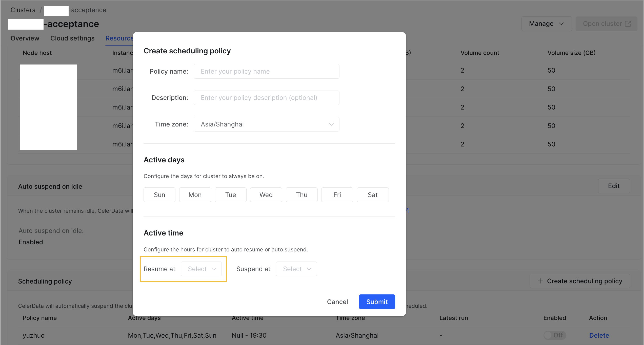Open the Time zone dropdown showing Asia/Shanghai

coord(266,124)
